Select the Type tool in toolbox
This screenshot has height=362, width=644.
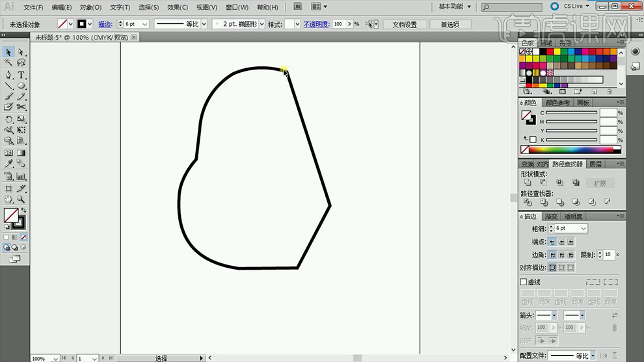point(21,75)
